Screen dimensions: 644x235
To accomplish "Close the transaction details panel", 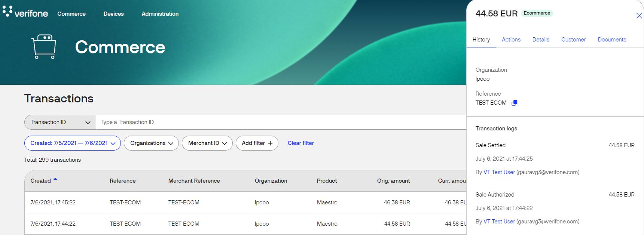I will [639, 16].
